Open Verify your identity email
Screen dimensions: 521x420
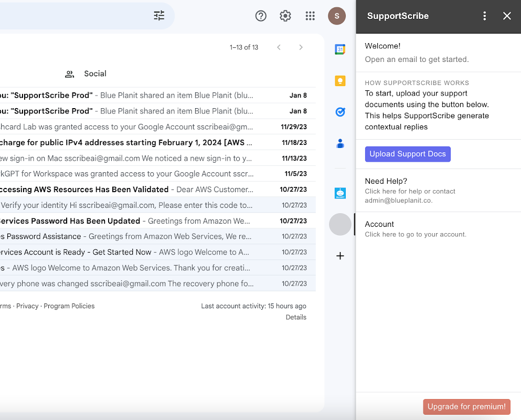coord(158,205)
